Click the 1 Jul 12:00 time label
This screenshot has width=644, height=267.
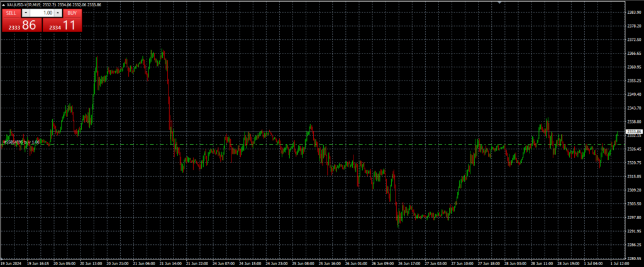pos(620,263)
